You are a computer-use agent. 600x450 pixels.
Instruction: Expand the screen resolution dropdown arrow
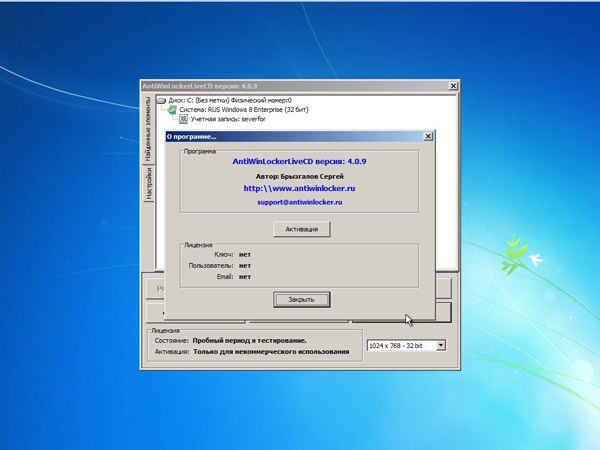[441, 346]
